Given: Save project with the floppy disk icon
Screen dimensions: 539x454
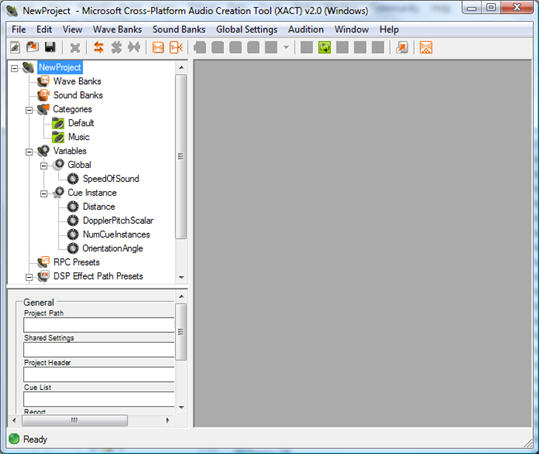Looking at the screenshot, I should [x=50, y=47].
